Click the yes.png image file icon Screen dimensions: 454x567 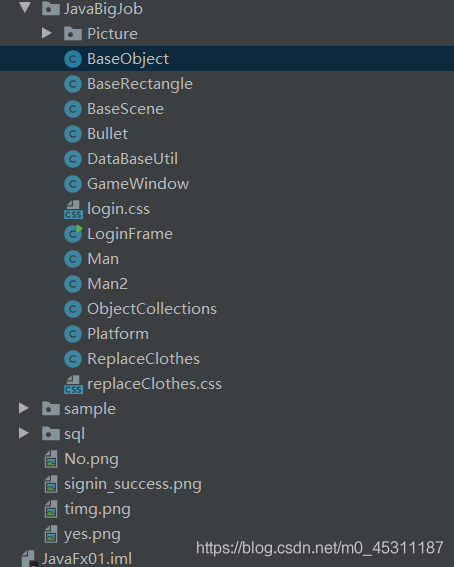51,534
